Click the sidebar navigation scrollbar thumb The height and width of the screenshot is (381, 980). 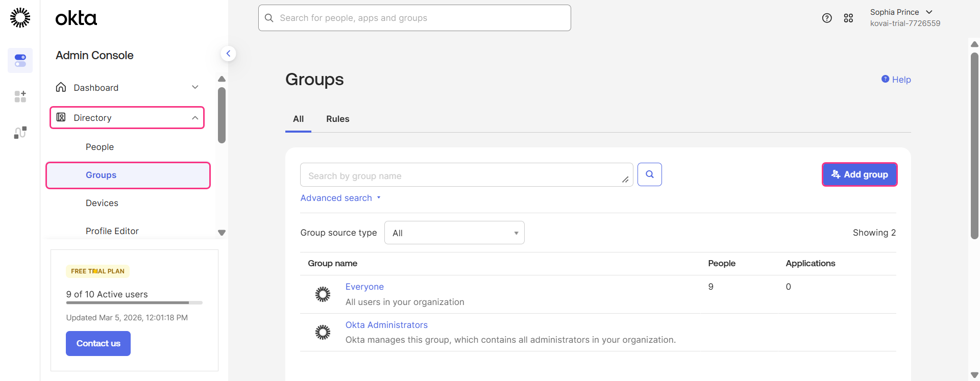coord(222,115)
